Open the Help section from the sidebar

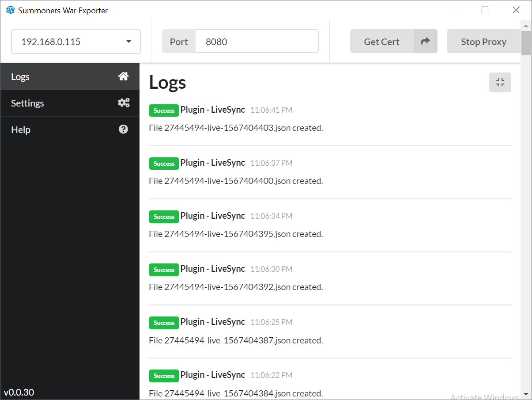(20, 129)
